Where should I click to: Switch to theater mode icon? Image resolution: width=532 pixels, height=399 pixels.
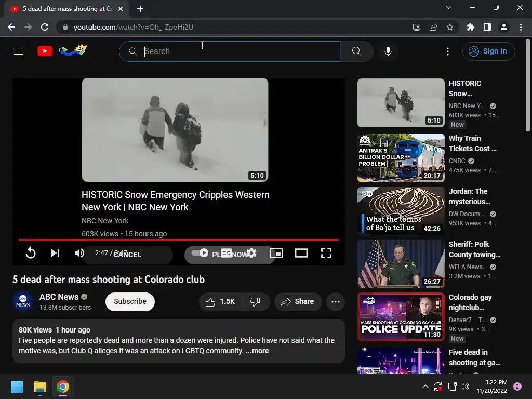(x=301, y=253)
